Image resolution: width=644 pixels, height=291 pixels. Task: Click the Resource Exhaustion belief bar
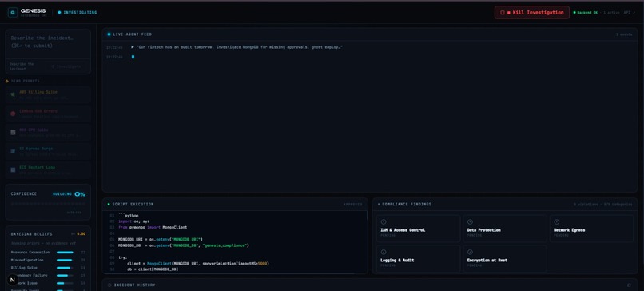pos(66,253)
